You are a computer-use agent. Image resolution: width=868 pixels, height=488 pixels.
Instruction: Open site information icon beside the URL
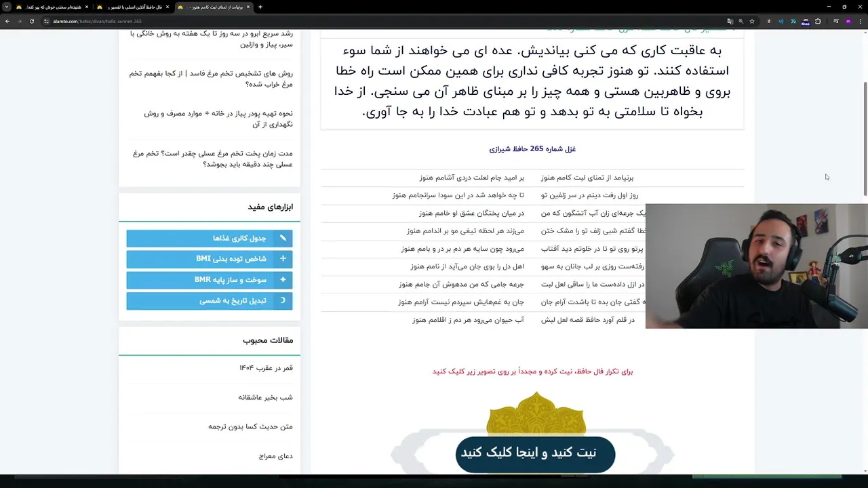[46, 21]
